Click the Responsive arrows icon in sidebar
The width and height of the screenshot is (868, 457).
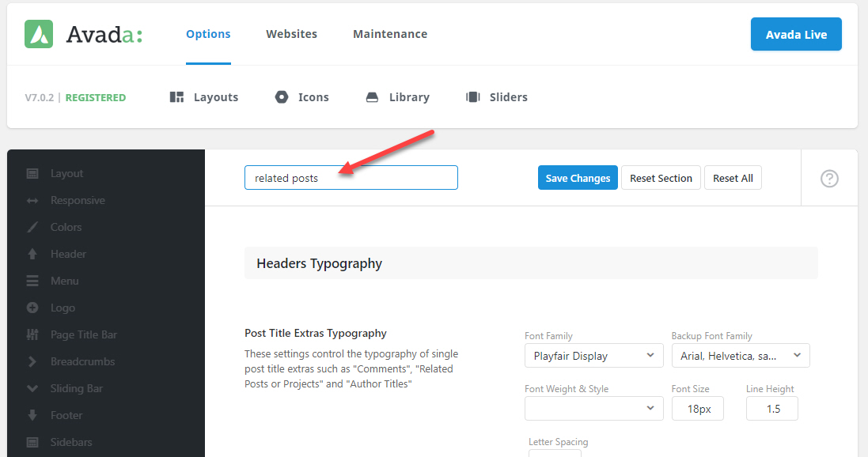point(32,201)
